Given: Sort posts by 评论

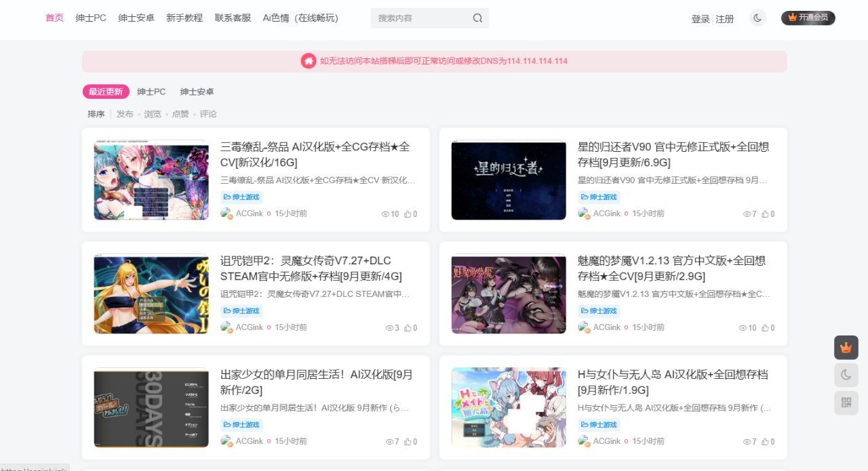Looking at the screenshot, I should (208, 114).
